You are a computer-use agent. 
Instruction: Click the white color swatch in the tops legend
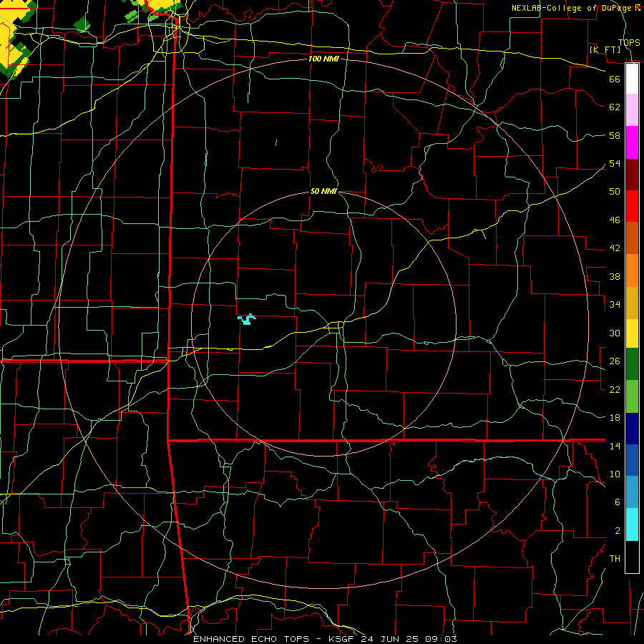pos(632,79)
